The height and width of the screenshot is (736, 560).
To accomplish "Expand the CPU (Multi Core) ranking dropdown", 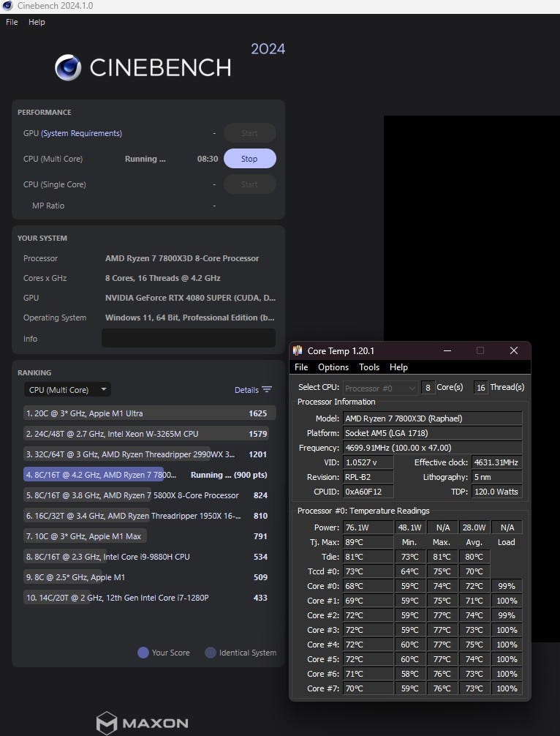I will pos(67,390).
